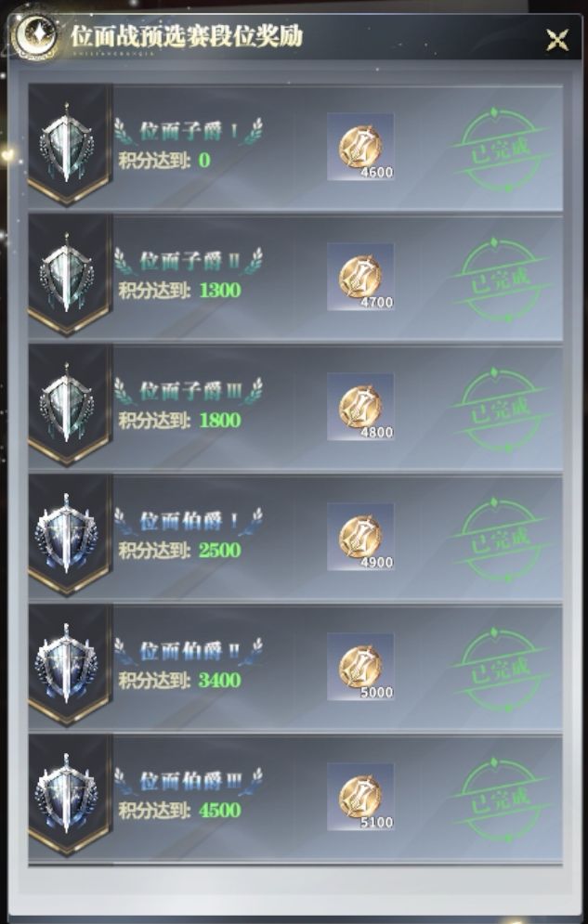Image resolution: width=588 pixels, height=924 pixels.
Task: Open the 4800 coin reward item
Action: pos(360,407)
